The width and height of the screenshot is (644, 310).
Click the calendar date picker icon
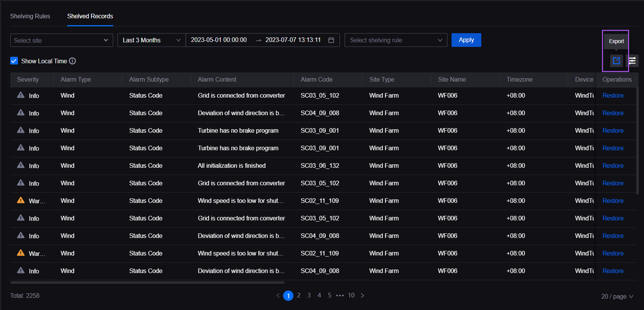[332, 40]
